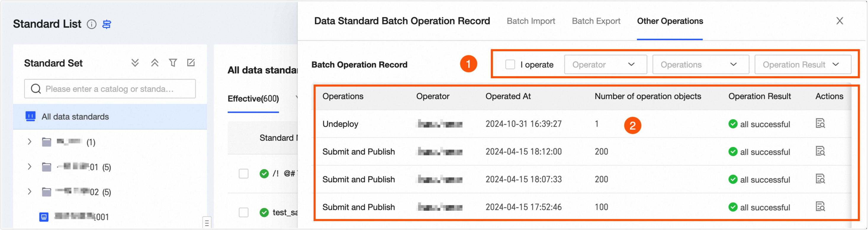Image resolution: width=868 pixels, height=230 pixels.
Task: Switch to the Batch Import tab
Action: [x=531, y=21]
